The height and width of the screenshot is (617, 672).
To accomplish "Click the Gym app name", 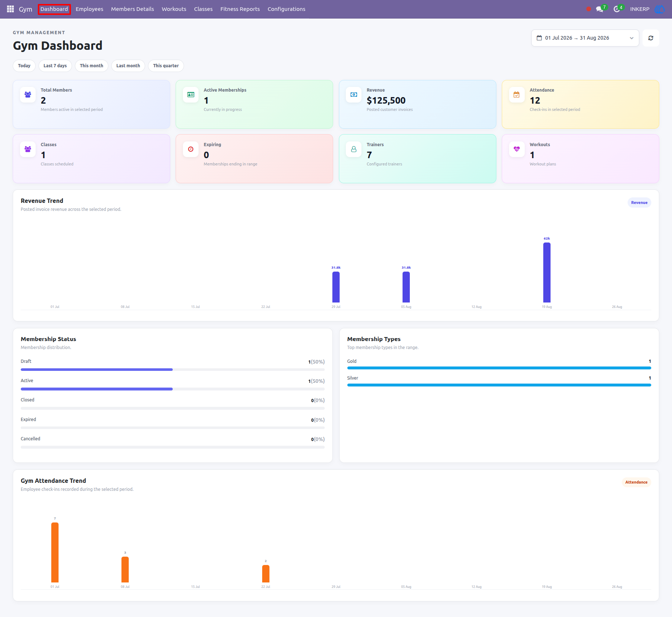I will coord(25,9).
